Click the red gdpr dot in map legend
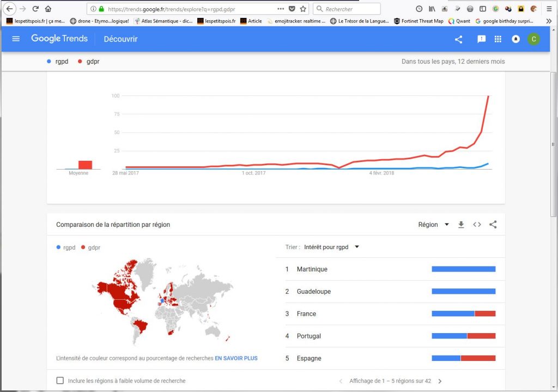The image size is (558, 392). (x=83, y=247)
